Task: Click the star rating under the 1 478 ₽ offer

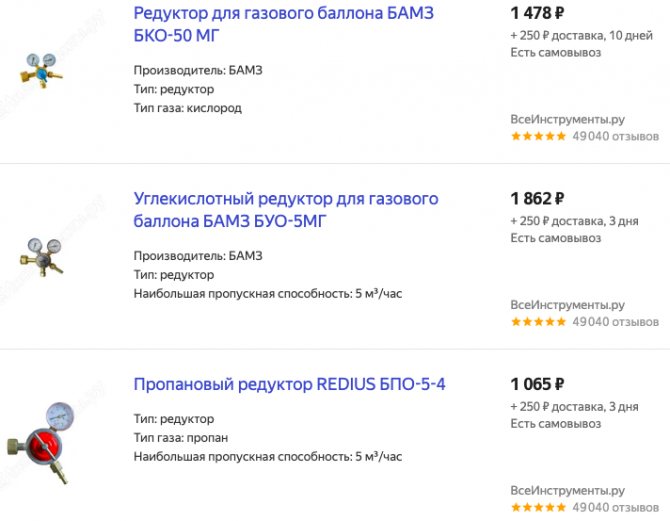Action: (x=538, y=136)
